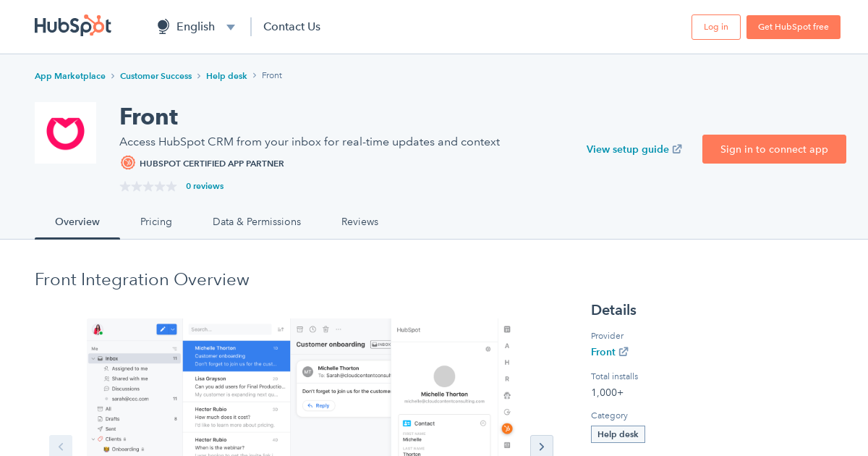Click the 'Details' sidebar heading
This screenshot has height=456, width=868.
(x=613, y=310)
